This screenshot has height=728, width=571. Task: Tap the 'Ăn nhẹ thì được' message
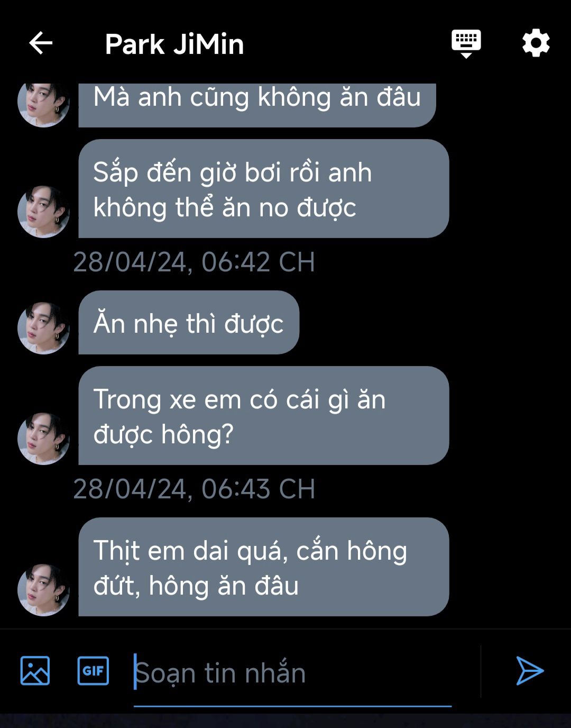pyautogui.click(x=189, y=322)
